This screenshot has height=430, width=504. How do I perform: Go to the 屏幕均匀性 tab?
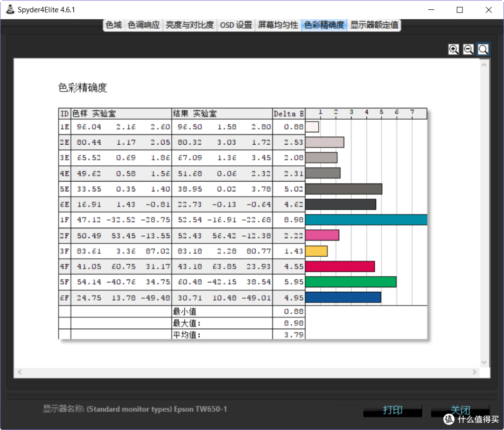coord(278,25)
